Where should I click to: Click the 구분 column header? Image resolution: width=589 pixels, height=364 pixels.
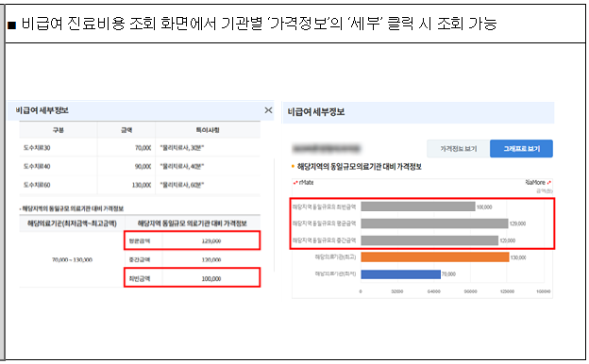[x=59, y=130]
